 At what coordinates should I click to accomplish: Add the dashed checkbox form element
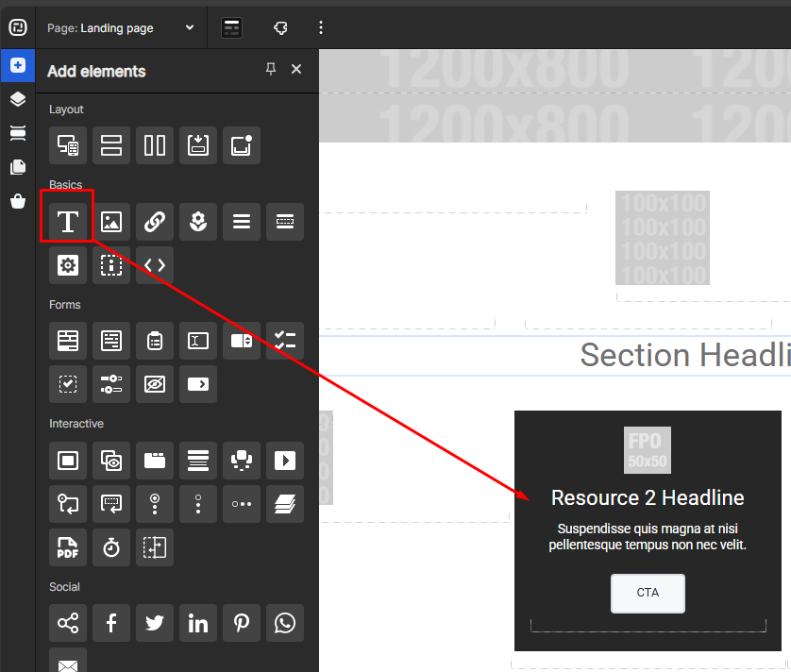(x=68, y=384)
